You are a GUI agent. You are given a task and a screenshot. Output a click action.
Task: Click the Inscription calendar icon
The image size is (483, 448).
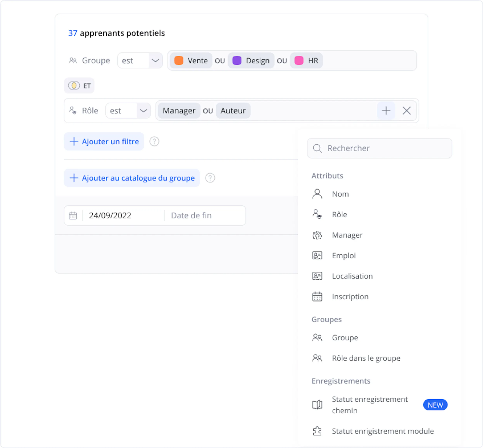[317, 297]
